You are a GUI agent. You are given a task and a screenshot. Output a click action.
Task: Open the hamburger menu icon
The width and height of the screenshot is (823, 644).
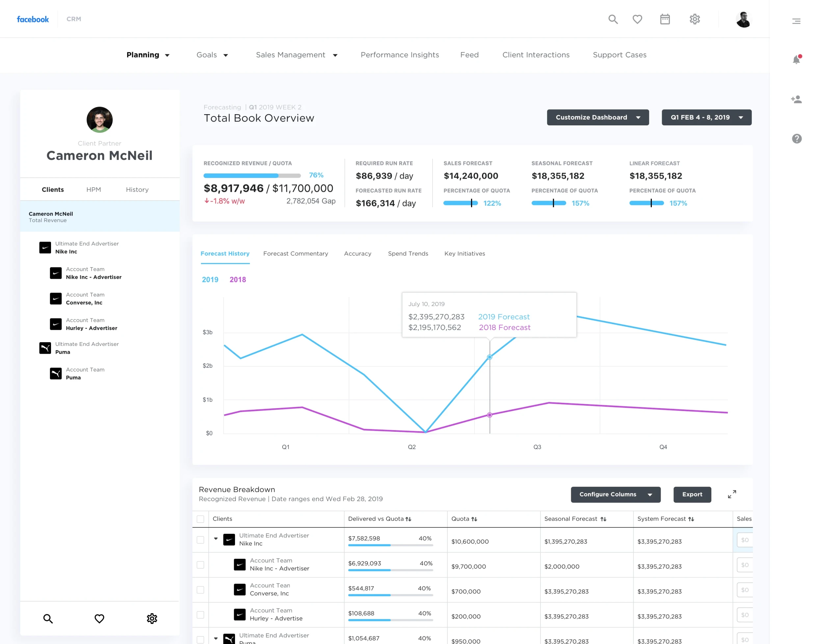tap(796, 21)
